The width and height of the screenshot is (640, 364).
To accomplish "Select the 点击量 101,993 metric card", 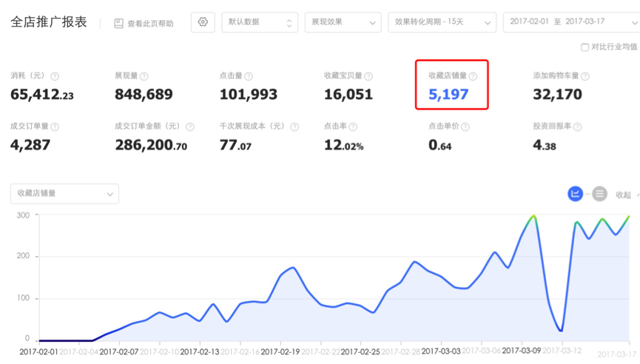I will pyautogui.click(x=249, y=87).
